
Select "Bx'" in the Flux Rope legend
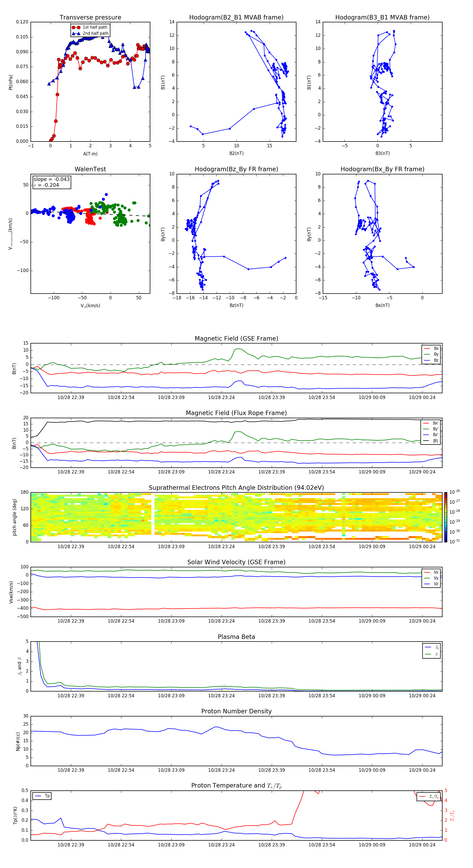(431, 423)
